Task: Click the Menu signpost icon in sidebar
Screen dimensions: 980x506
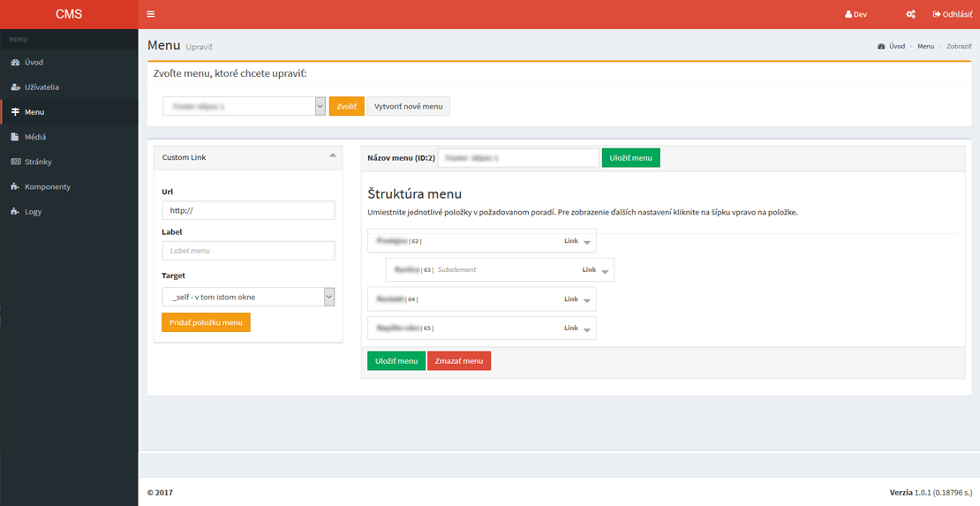Action: click(16, 112)
